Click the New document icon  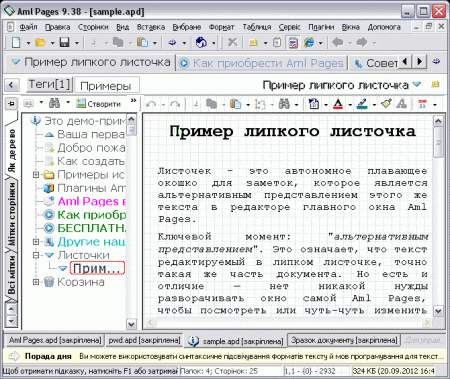16,42
